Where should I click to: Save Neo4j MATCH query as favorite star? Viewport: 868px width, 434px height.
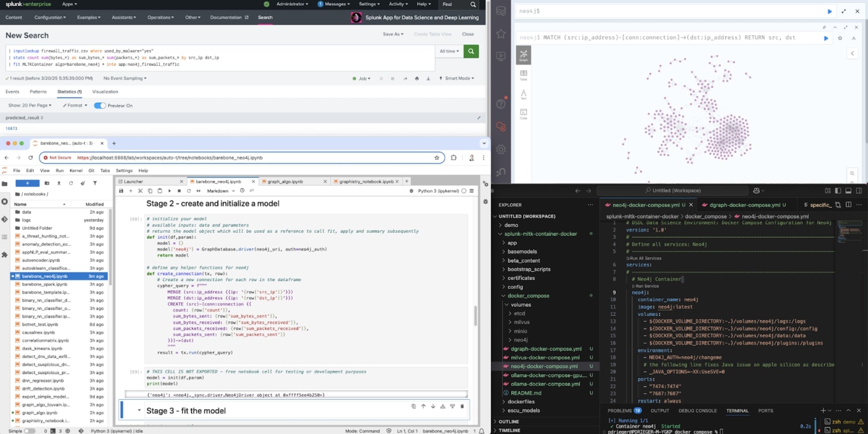[840, 38]
